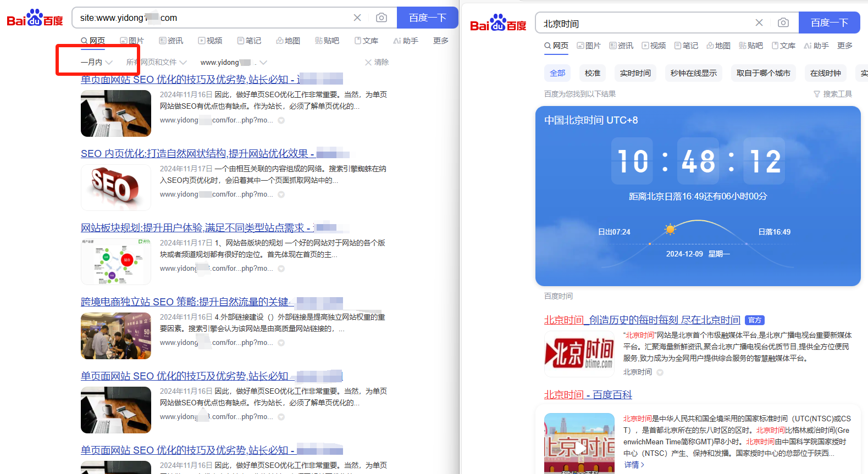
Task: Select 文库 tab in right window
Action: [783, 46]
